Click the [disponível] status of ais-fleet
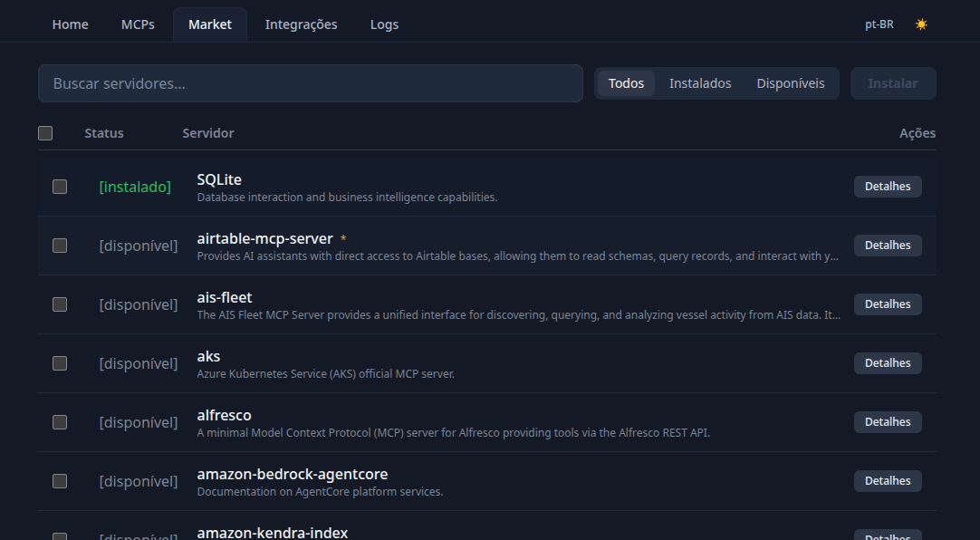 [x=139, y=304]
